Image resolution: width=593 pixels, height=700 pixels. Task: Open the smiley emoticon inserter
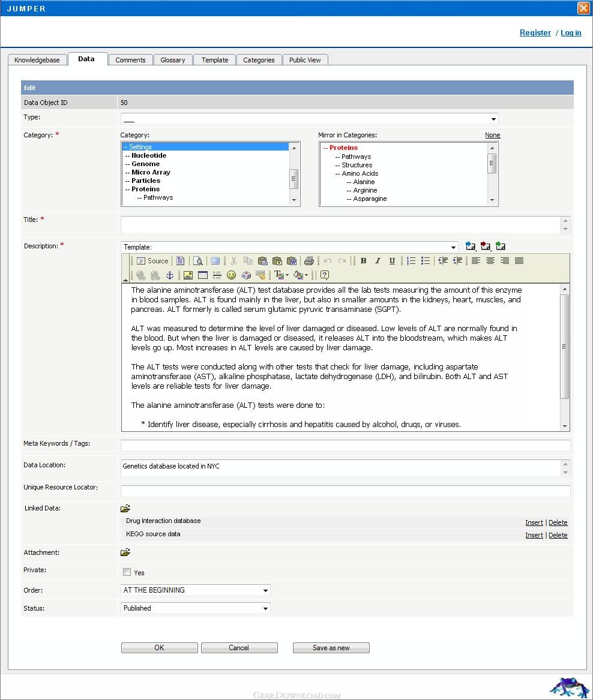click(231, 275)
